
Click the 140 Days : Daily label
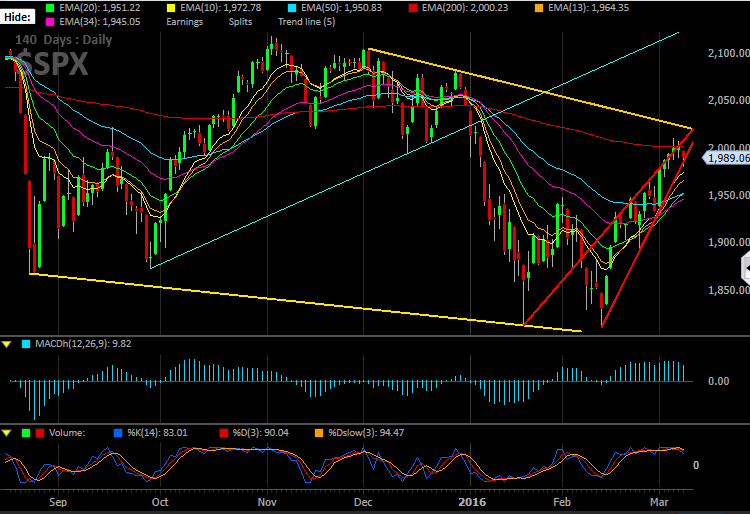64,40
